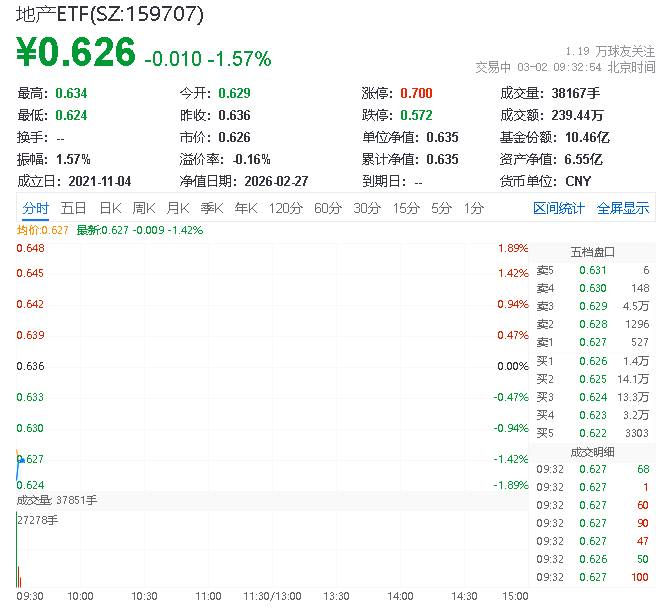The height and width of the screenshot is (615, 656).
Task: Switch to the 120分 interval tab
Action: tap(285, 208)
